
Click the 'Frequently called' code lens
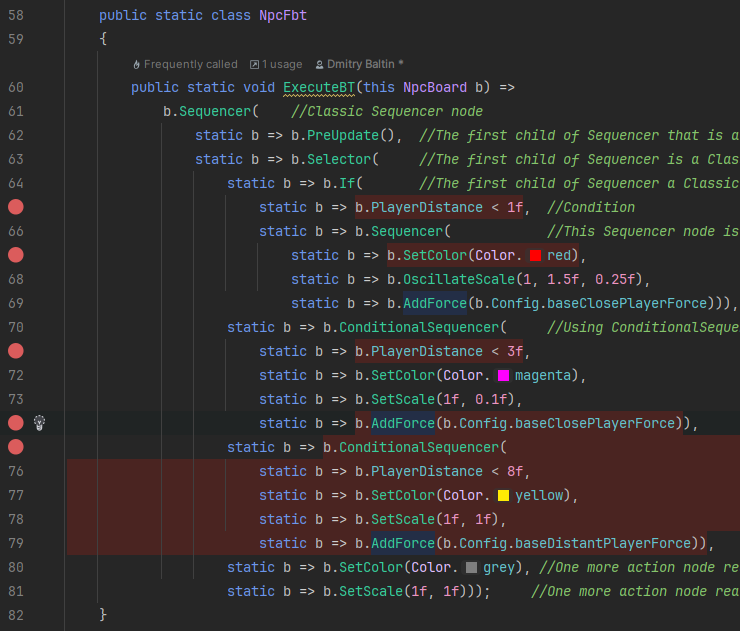point(190,64)
